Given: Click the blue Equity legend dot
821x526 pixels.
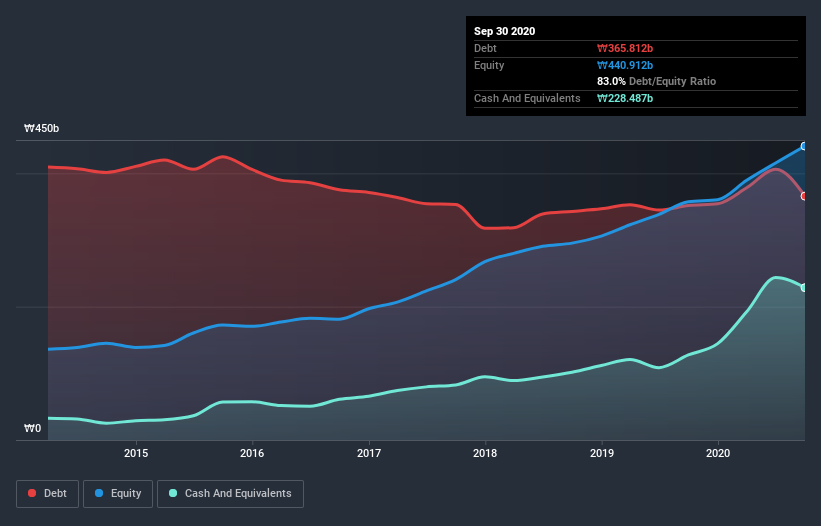Looking at the screenshot, I should tap(99, 493).
